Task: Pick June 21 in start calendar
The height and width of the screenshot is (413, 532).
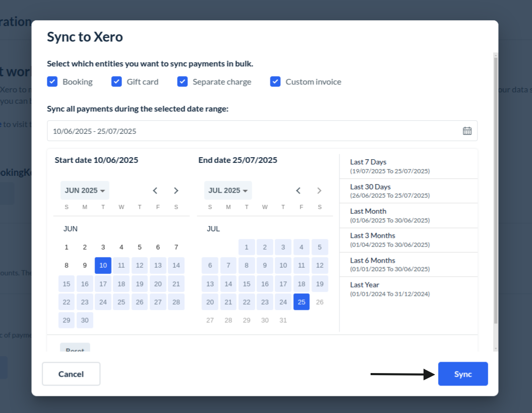Action: [x=176, y=284]
